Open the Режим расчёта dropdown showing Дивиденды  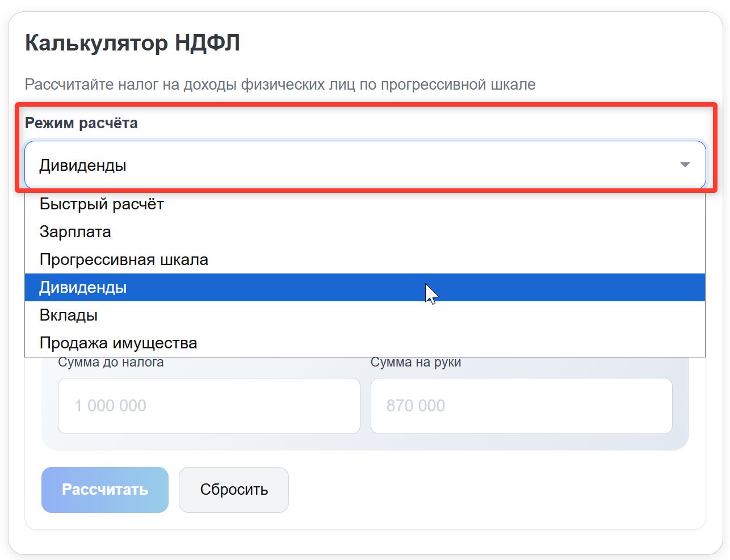365,165
